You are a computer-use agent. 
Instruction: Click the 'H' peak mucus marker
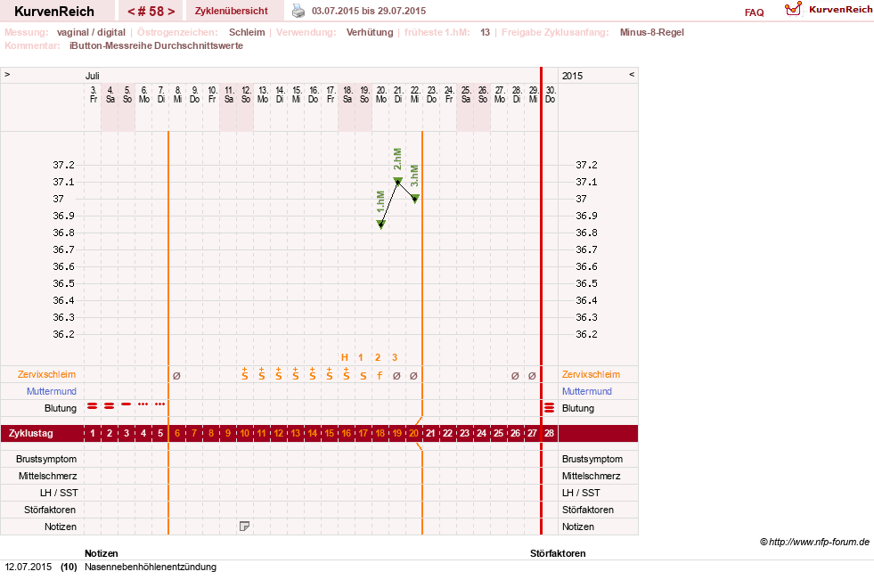click(345, 357)
